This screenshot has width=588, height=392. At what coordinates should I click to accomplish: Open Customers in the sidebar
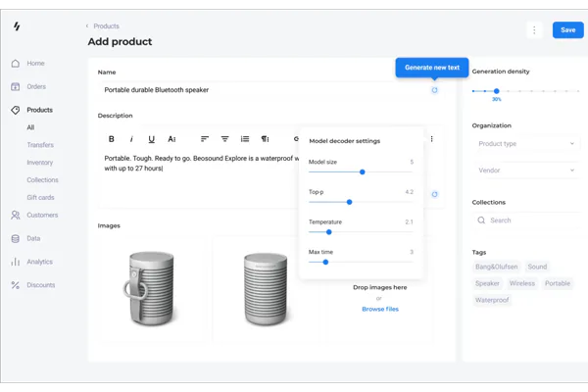coord(42,215)
